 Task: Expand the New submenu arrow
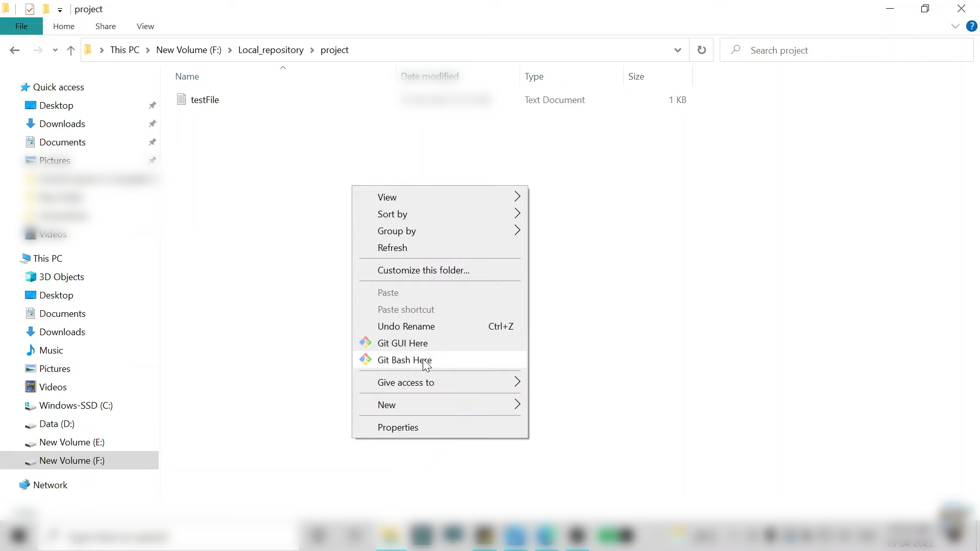pyautogui.click(x=517, y=404)
